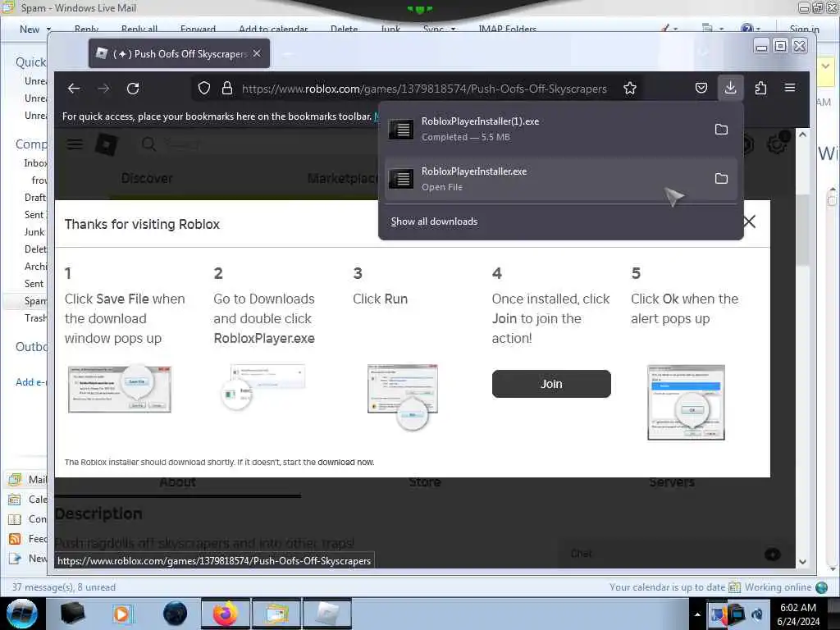This screenshot has width=840, height=630.
Task: Click Add e-mail account link
Action: [x=31, y=382]
